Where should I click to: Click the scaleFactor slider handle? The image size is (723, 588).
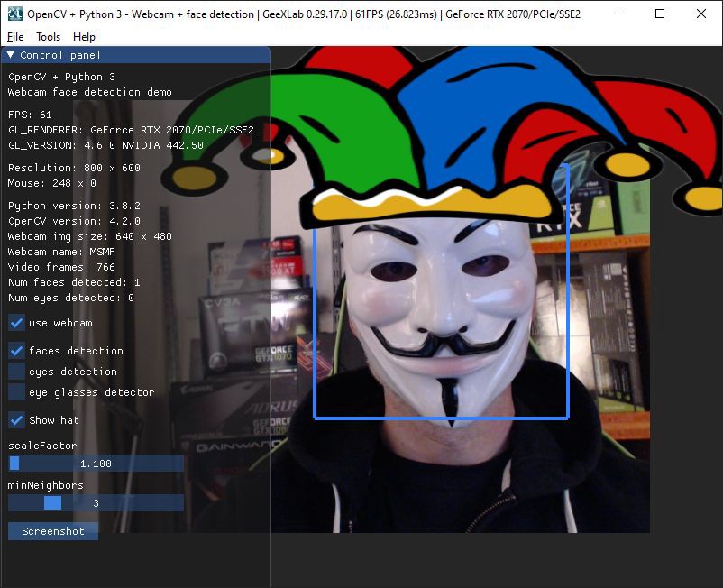click(x=14, y=463)
